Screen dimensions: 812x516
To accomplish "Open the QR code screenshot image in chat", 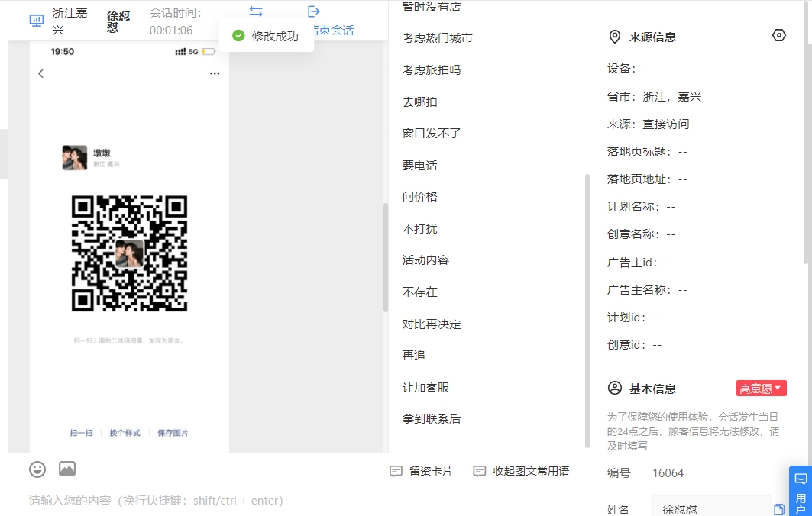I will [x=129, y=247].
